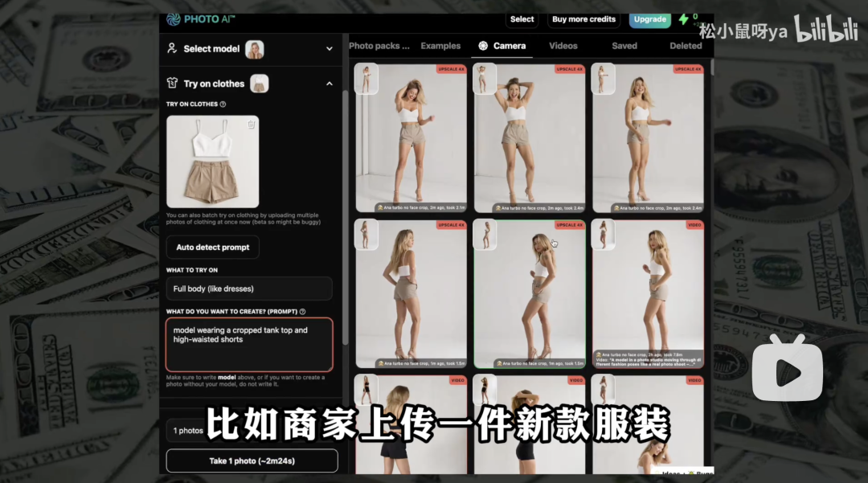Click the Upgrade button
The width and height of the screenshot is (868, 483).
[x=650, y=19]
